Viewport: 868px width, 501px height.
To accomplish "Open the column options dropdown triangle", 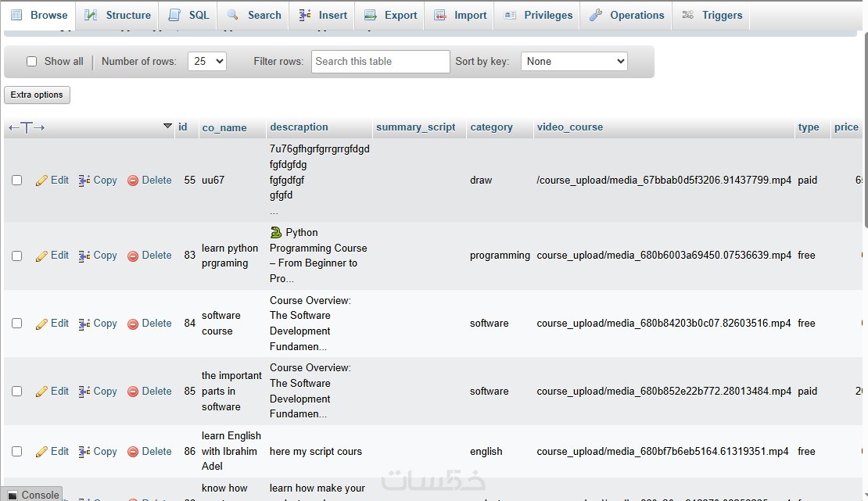I will point(167,126).
